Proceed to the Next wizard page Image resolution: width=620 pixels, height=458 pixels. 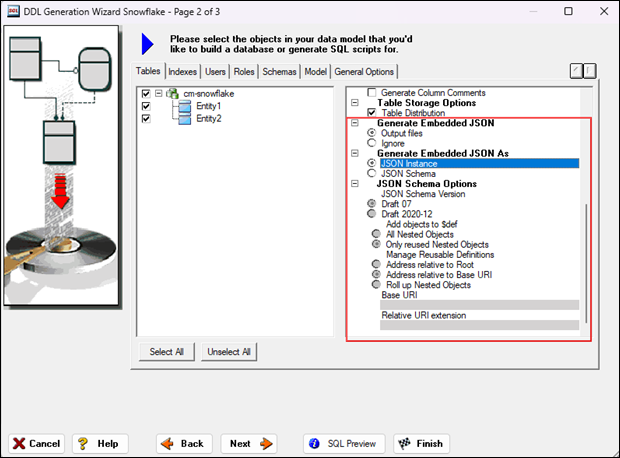tap(249, 444)
